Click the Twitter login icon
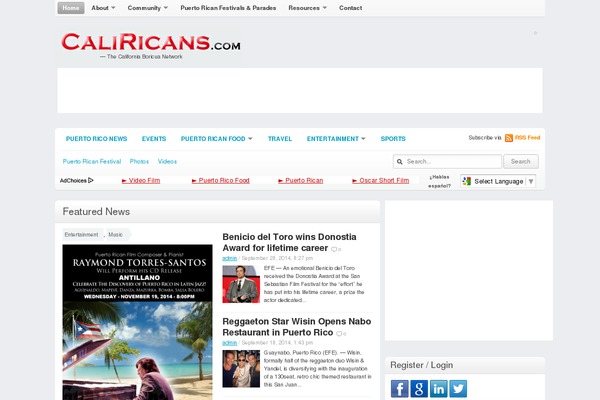Screen dimensions: 600x400 click(458, 389)
